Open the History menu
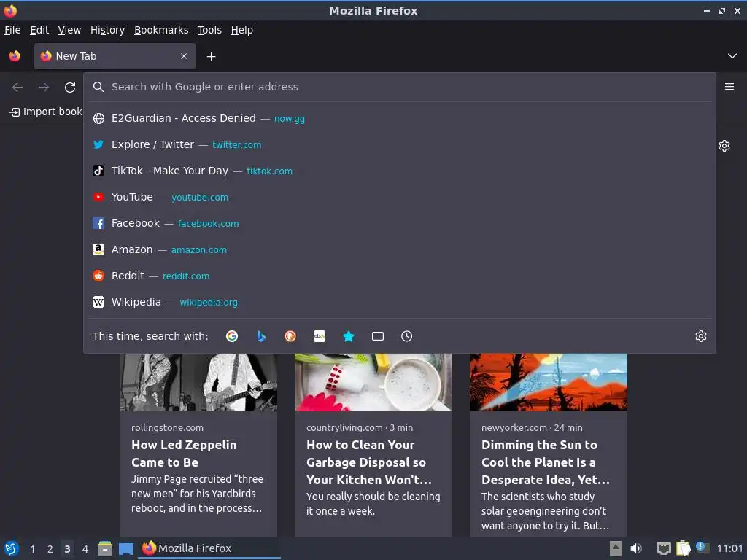Viewport: 747px width, 560px height. (x=108, y=30)
